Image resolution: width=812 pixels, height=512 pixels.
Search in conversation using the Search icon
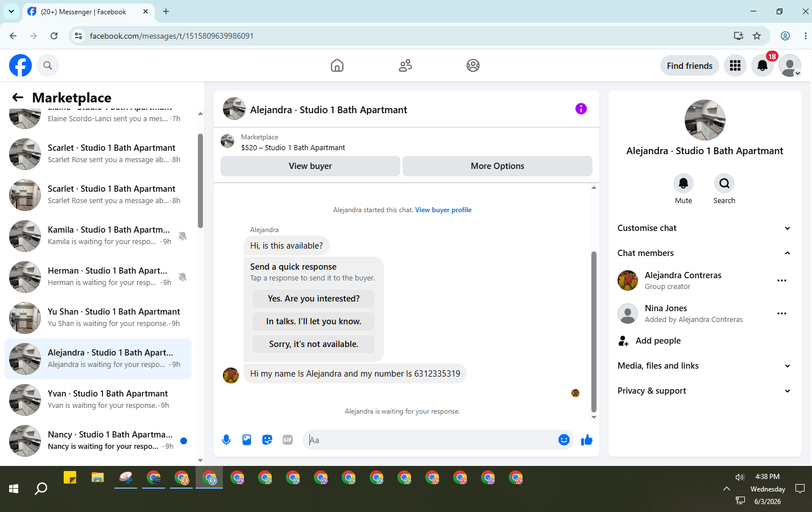coord(724,183)
